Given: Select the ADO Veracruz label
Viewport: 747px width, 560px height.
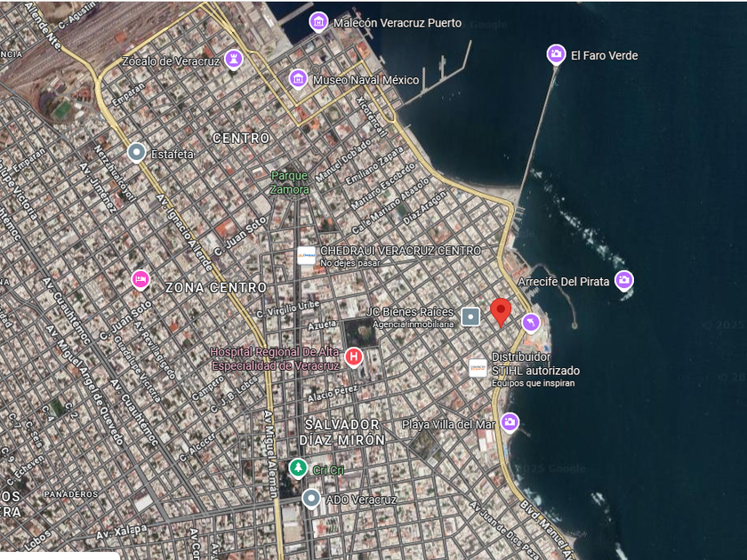Looking at the screenshot, I should click(x=361, y=500).
